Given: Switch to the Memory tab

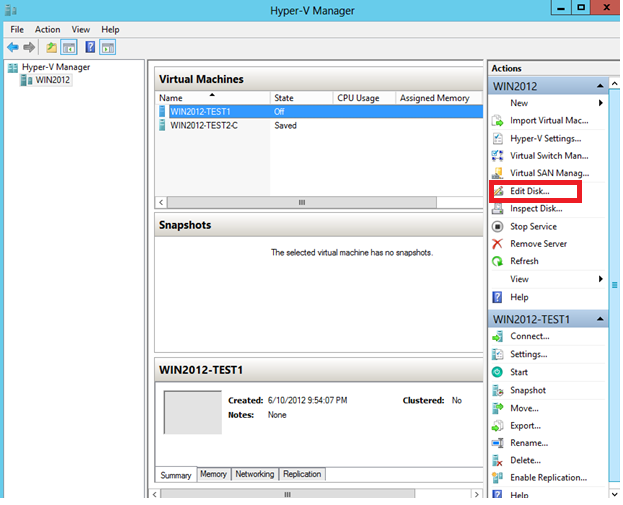Looking at the screenshot, I should tap(213, 474).
